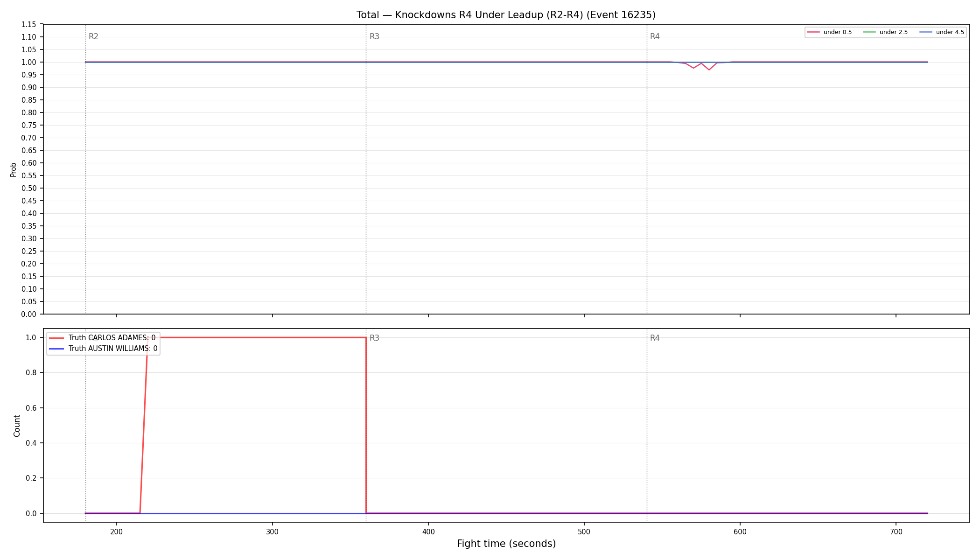Select the 'under 0.5' legend label
The image size is (980, 560).
pos(838,32)
